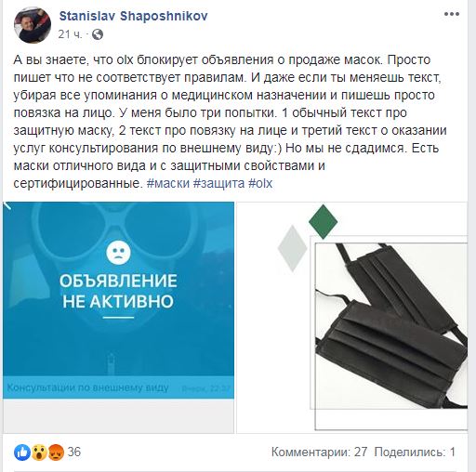This screenshot has height=472, width=476.
Task: Open the Stanislav Shaposhnikov profile name link
Action: [133, 16]
